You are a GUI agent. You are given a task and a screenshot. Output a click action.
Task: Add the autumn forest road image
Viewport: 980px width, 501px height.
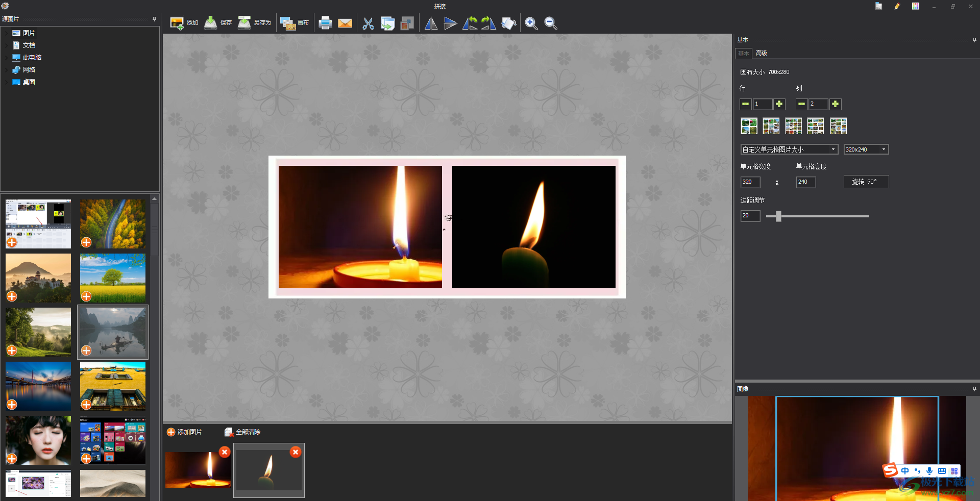(x=86, y=242)
